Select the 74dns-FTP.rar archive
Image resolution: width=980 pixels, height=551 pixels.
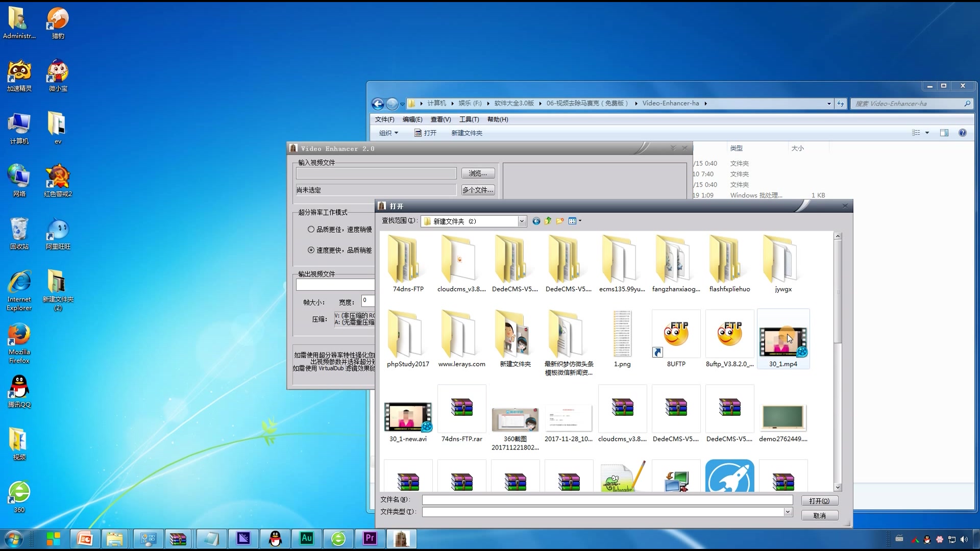coord(461,414)
